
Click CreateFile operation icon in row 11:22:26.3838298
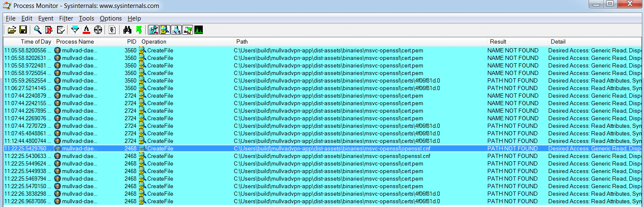click(143, 194)
